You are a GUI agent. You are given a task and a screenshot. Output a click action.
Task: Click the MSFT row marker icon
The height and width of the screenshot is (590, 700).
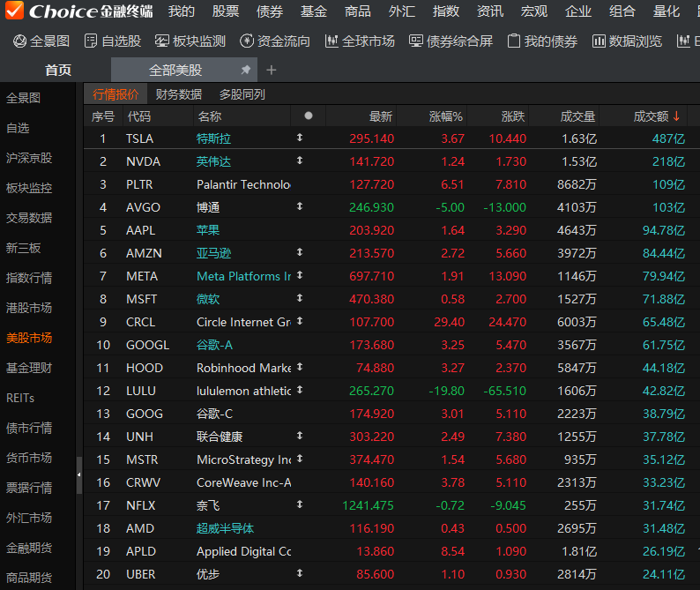[300, 298]
